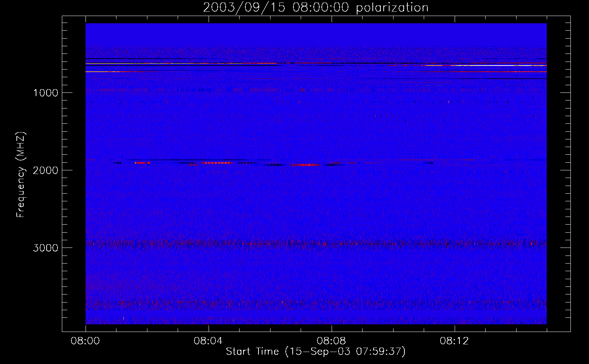Click the '08:04' time tick label
589x364 pixels.
[208, 341]
